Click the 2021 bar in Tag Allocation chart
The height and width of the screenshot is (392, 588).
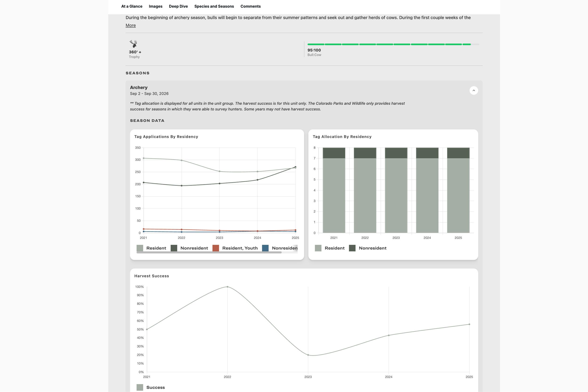click(334, 190)
